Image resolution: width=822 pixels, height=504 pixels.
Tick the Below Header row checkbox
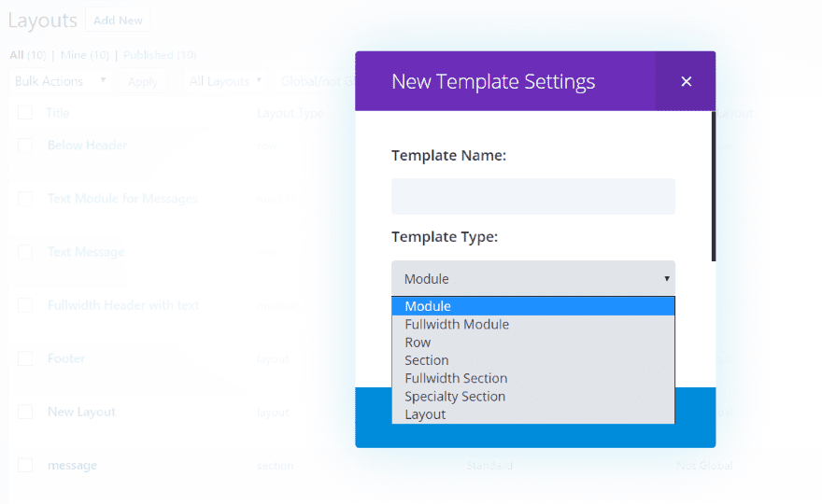tap(25, 146)
